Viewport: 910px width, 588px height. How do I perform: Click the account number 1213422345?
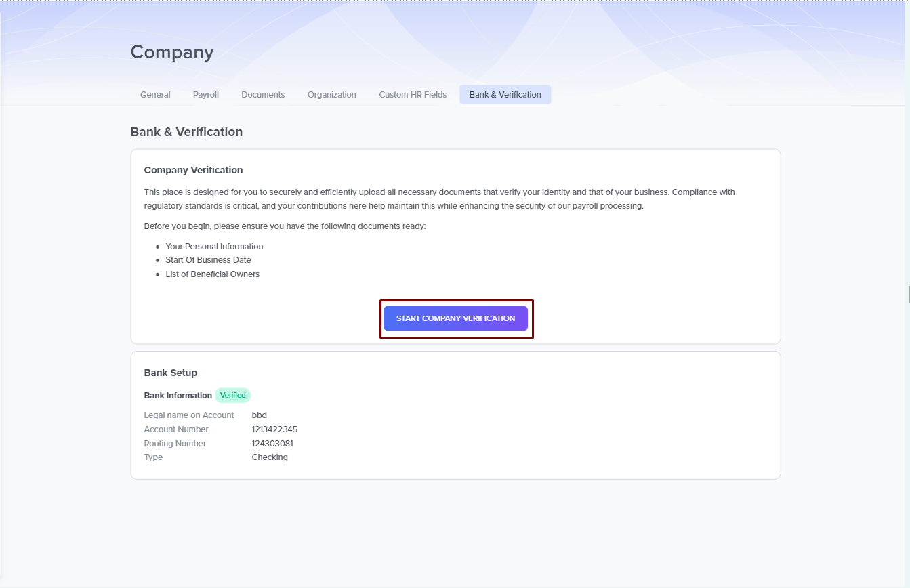pos(274,429)
